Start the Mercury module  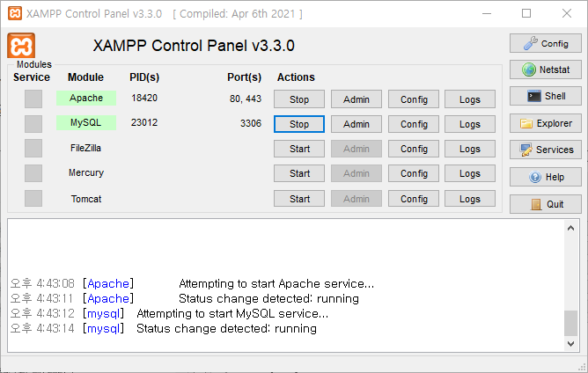[x=299, y=173]
